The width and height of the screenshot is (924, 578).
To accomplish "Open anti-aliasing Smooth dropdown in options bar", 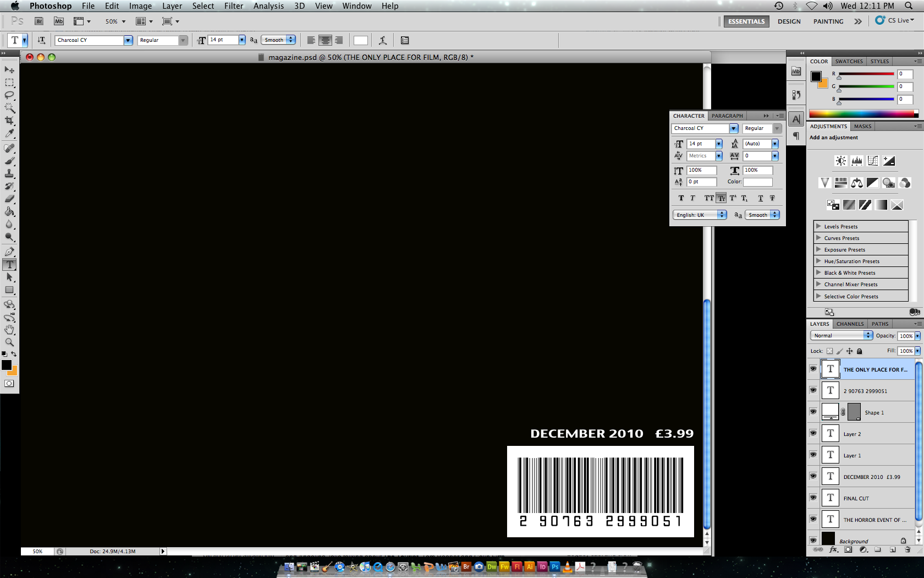I will [279, 40].
